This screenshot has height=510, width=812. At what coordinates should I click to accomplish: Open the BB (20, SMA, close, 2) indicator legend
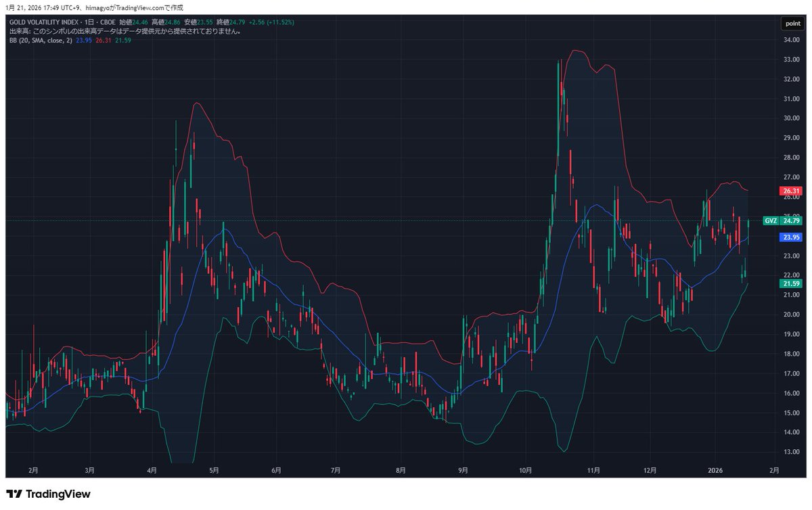pos(41,41)
